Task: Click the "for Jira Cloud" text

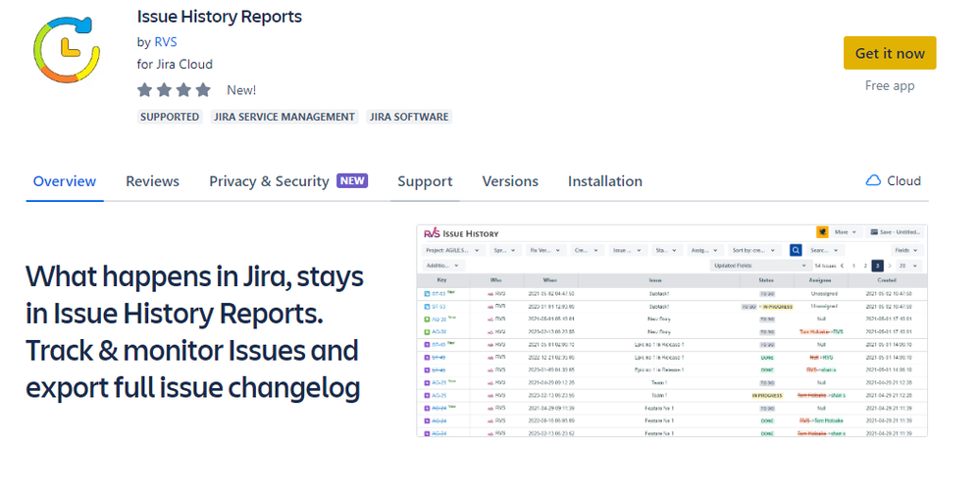Action: pyautogui.click(x=175, y=65)
